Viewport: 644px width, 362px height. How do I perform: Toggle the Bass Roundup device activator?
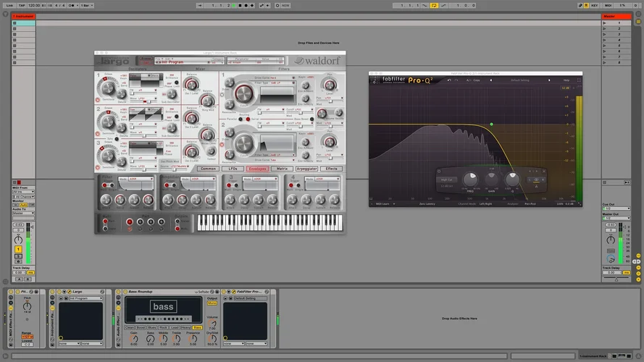click(125, 292)
